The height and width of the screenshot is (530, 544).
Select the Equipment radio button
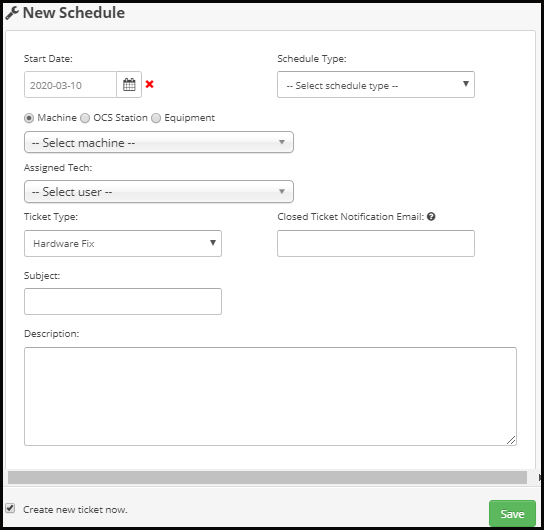coord(156,118)
